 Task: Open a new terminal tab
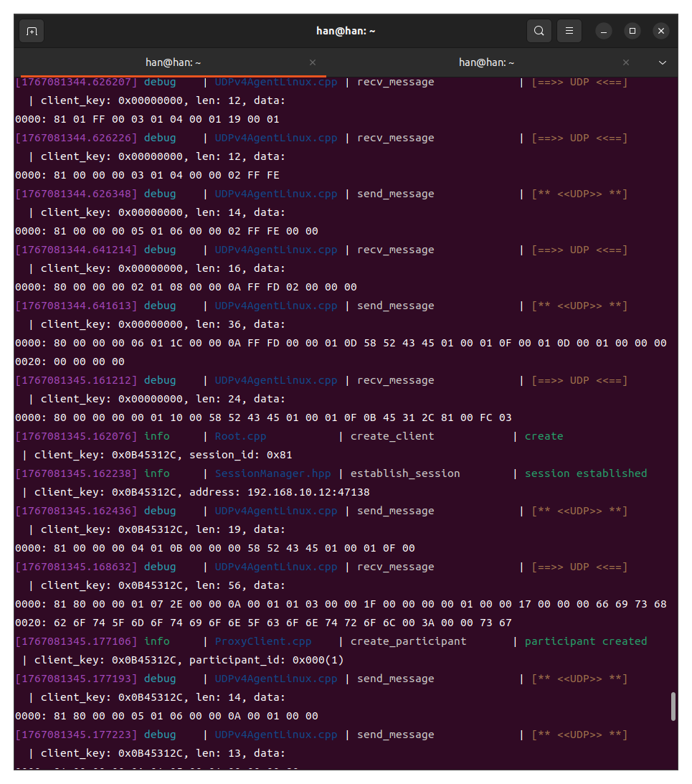(32, 31)
